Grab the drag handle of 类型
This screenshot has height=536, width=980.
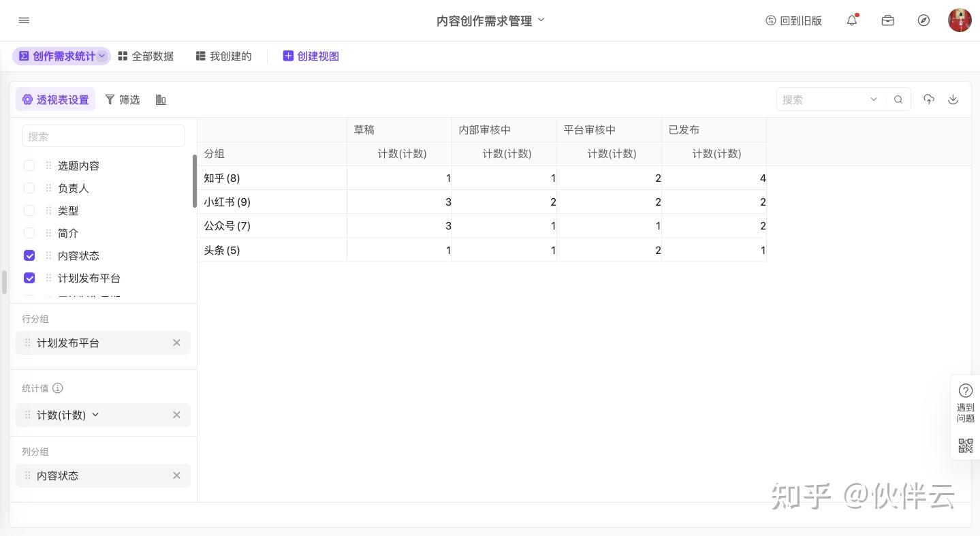tap(48, 210)
